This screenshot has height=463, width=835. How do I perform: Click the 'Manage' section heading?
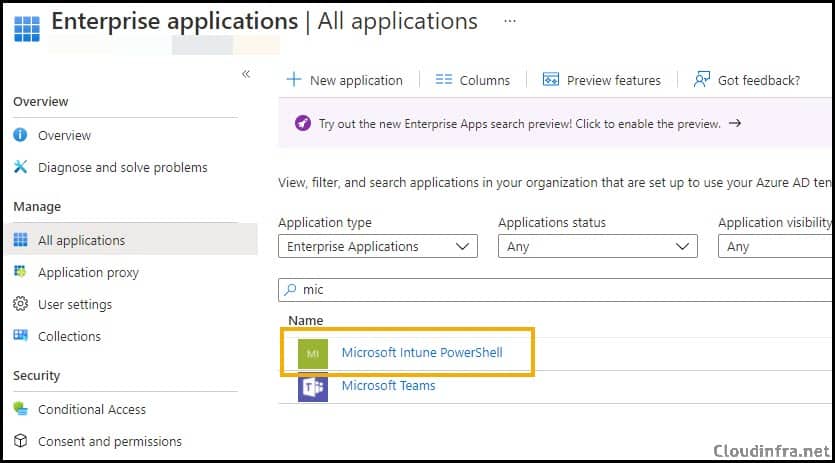pyautogui.click(x=37, y=206)
